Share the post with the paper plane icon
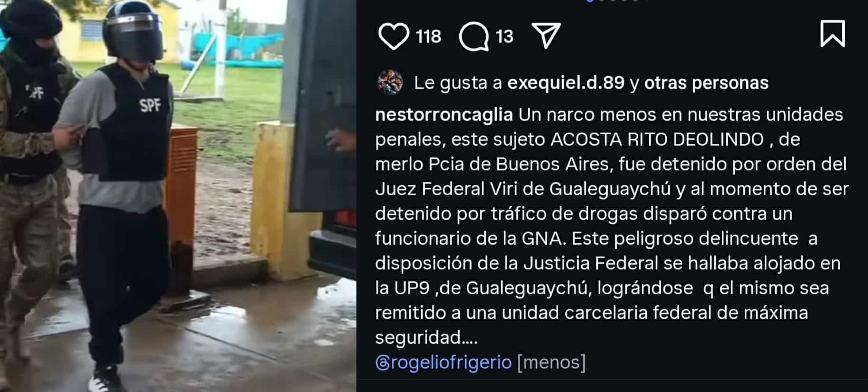868x392 pixels. tap(546, 36)
